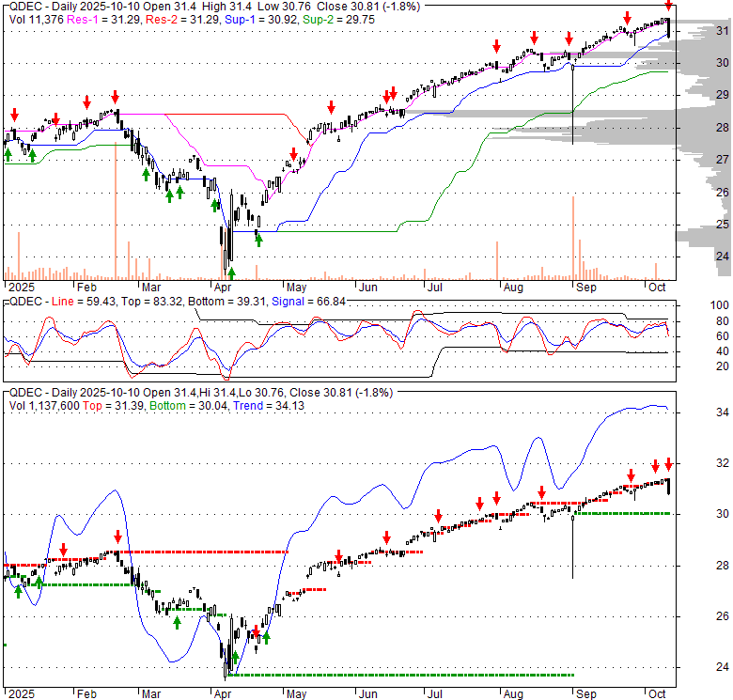Viewport: 733px width, 700px height.
Task: Click the red arrow above mid-February peak in top chart
Action: [115, 98]
